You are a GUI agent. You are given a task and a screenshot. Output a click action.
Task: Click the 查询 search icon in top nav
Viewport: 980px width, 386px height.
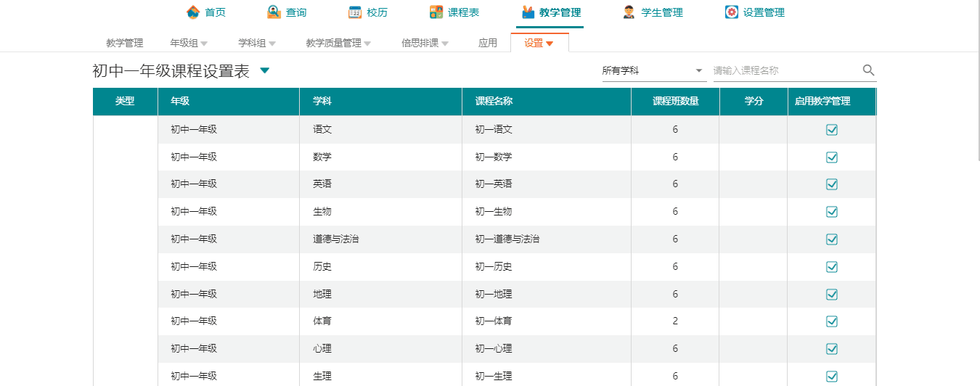tap(274, 12)
